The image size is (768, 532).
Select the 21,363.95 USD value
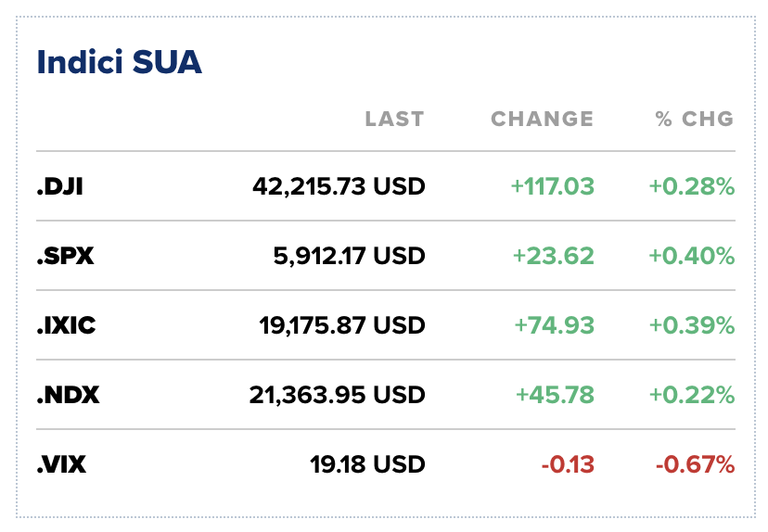(x=337, y=395)
